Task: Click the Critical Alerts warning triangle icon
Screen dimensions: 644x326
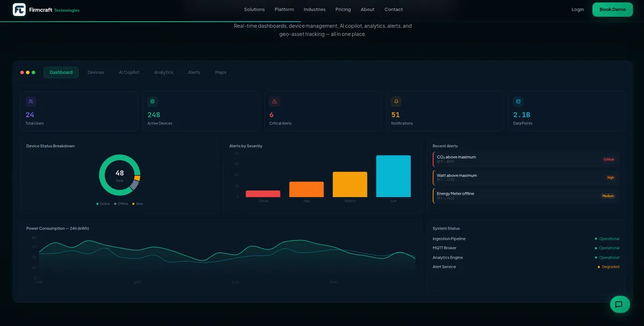Action: coord(274,101)
